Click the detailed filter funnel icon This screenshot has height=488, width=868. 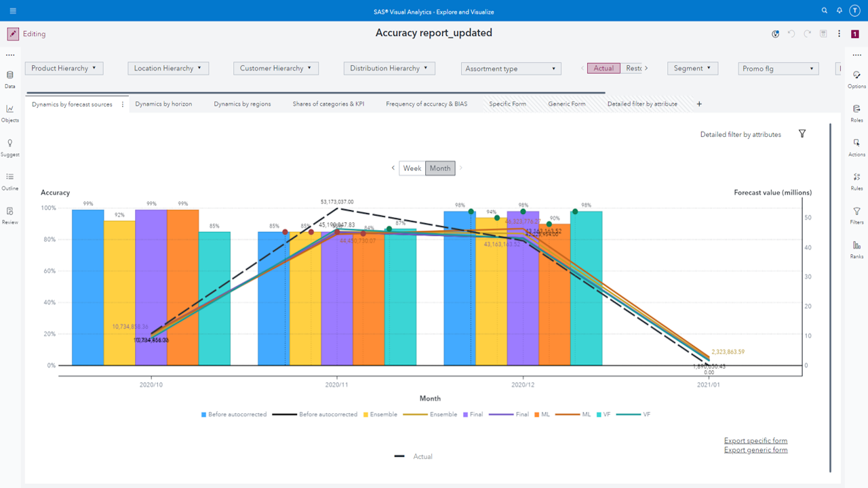click(x=802, y=134)
